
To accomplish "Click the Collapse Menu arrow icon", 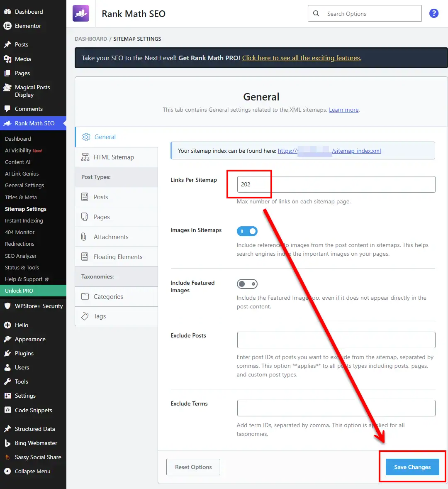I will [7, 471].
